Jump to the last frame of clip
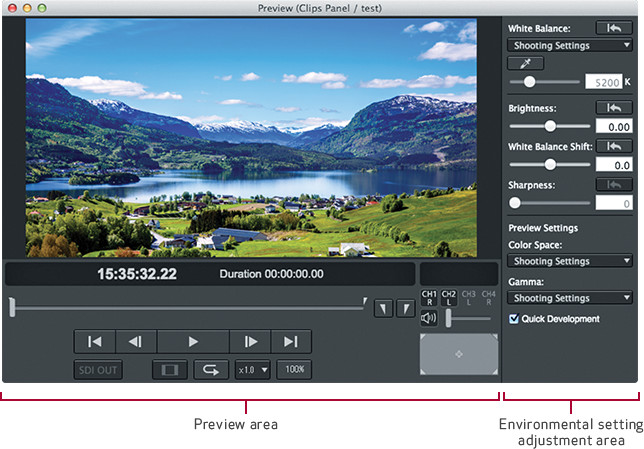Image resolution: width=644 pixels, height=449 pixels. [291, 342]
